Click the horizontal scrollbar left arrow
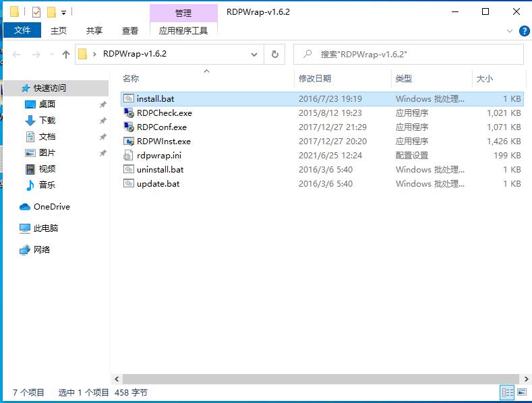The height and width of the screenshot is (403, 532). (117, 379)
